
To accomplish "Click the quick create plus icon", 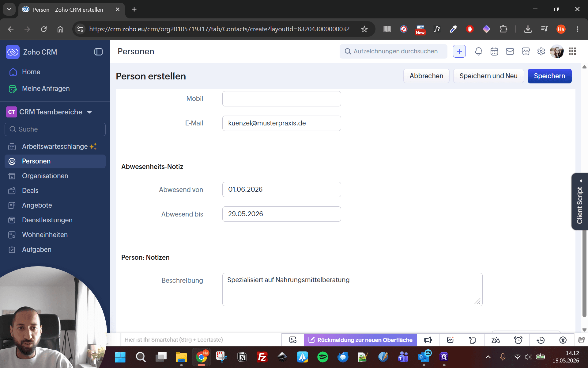I will point(459,51).
